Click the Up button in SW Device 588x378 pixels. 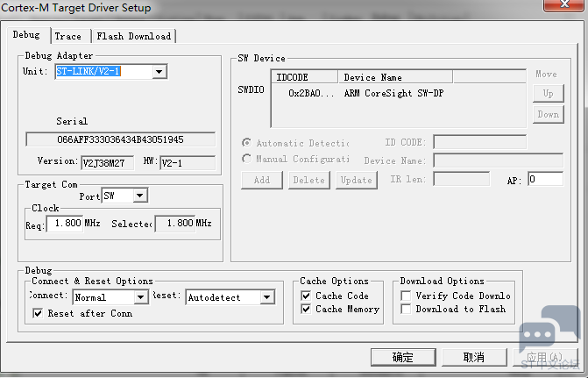[547, 93]
